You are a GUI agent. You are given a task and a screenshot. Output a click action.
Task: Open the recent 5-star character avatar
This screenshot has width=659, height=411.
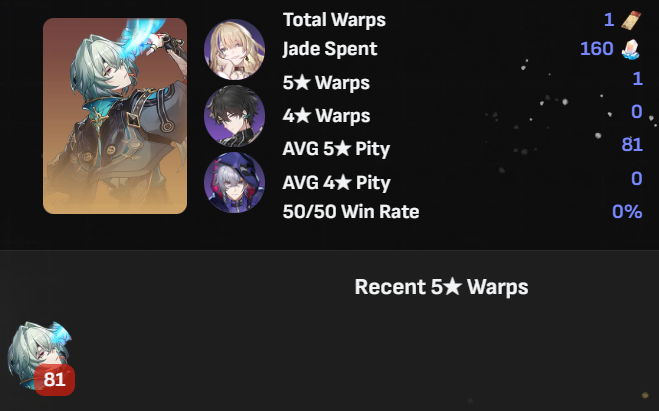(x=40, y=355)
